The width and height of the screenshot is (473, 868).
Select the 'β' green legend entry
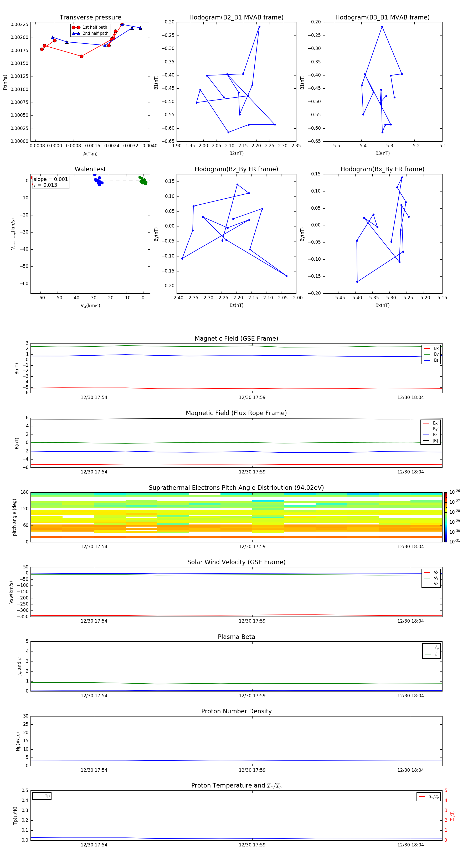pyautogui.click(x=431, y=654)
